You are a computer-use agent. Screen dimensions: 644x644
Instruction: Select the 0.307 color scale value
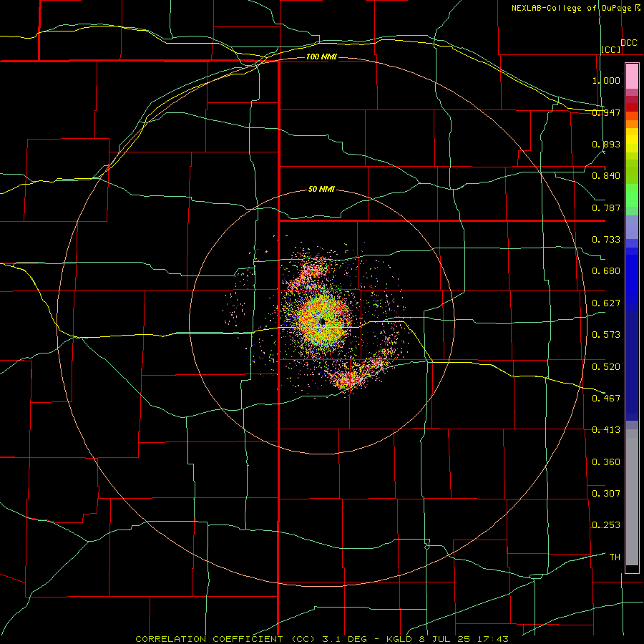point(606,493)
